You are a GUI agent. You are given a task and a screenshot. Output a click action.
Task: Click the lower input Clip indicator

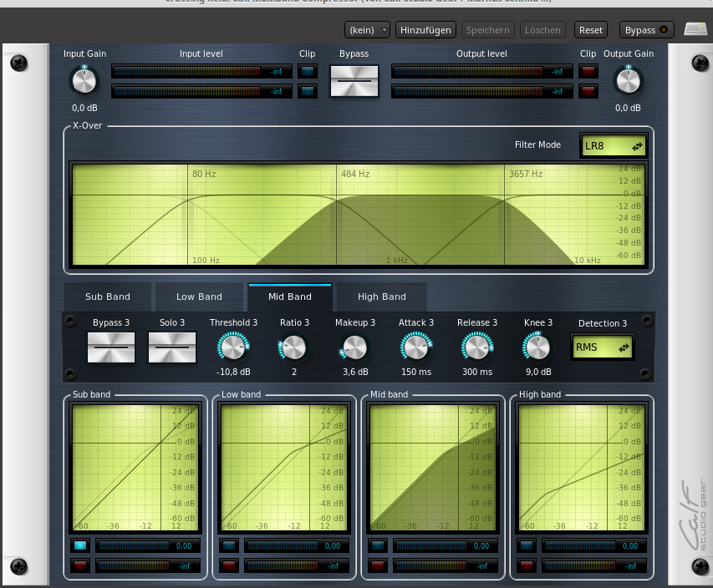(308, 91)
